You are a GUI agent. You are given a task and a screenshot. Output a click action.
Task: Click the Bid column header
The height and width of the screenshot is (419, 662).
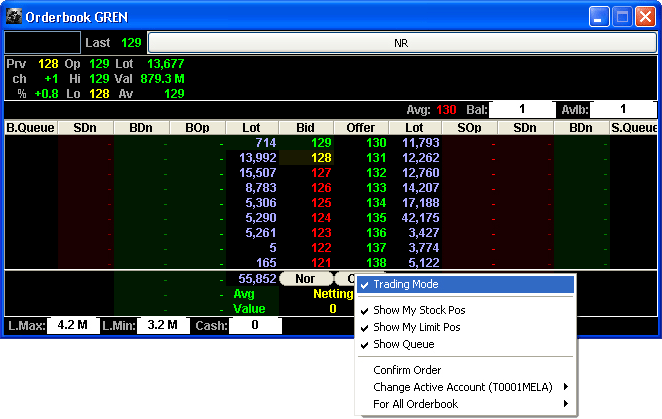tap(306, 128)
